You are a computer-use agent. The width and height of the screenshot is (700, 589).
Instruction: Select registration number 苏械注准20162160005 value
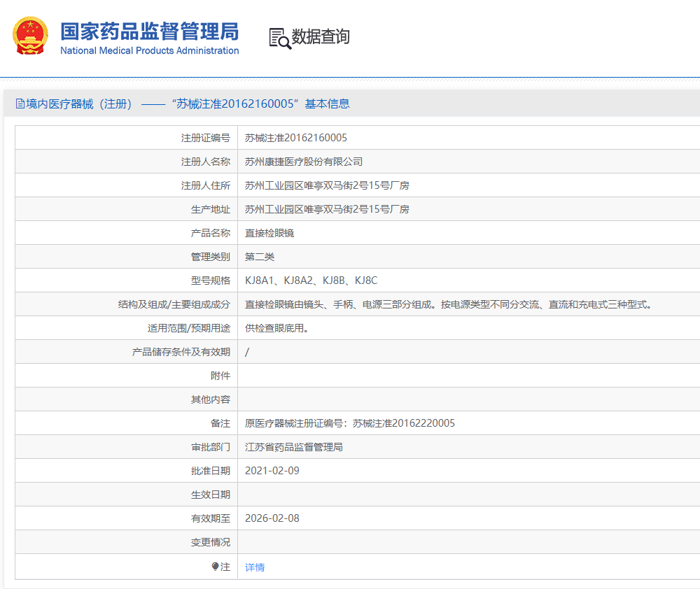click(x=296, y=138)
